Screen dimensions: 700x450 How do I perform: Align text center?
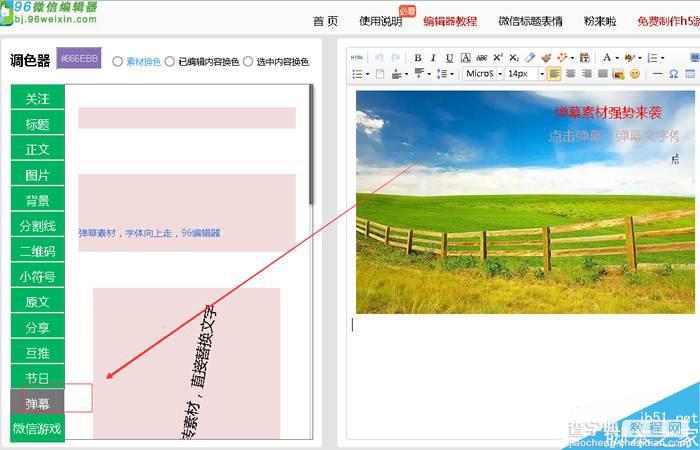coord(571,74)
